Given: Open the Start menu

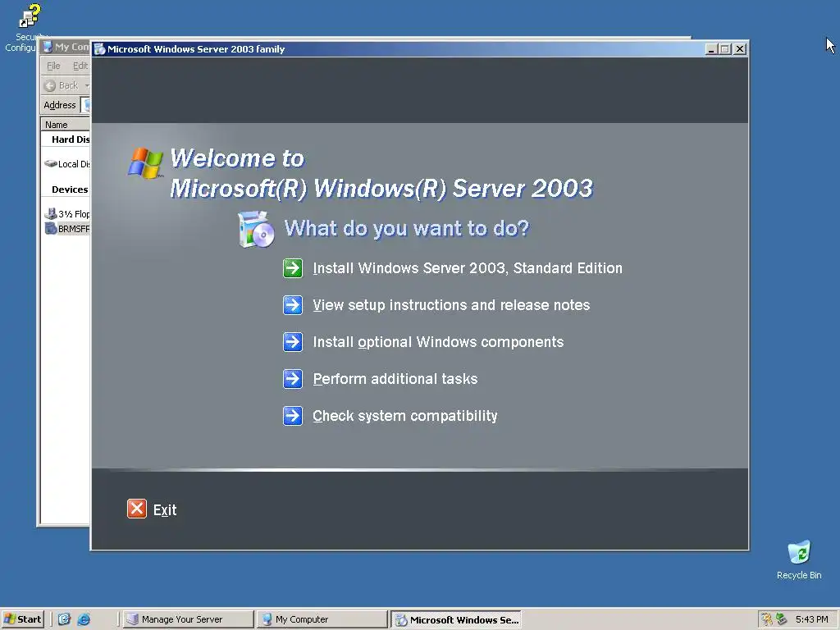Looking at the screenshot, I should tap(22, 619).
